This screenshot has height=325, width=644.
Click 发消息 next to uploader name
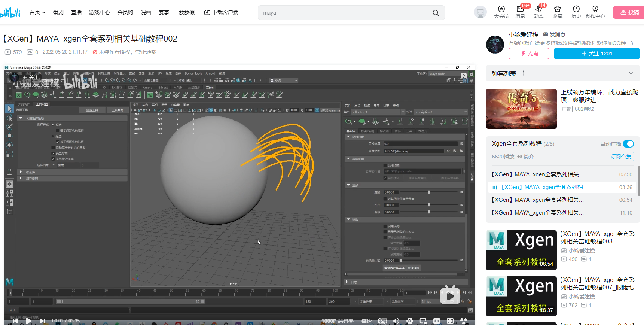[554, 34]
